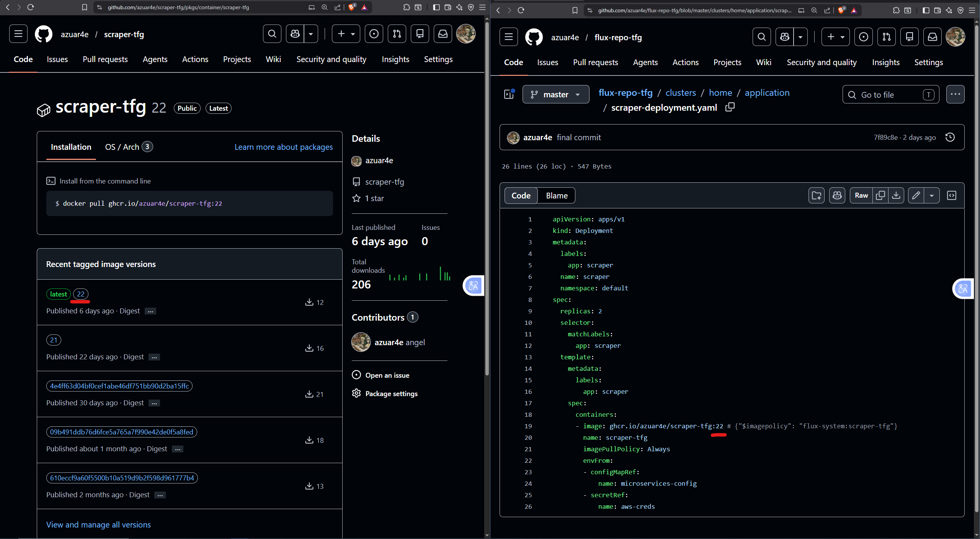Open repositories icon in left window header

click(420, 34)
